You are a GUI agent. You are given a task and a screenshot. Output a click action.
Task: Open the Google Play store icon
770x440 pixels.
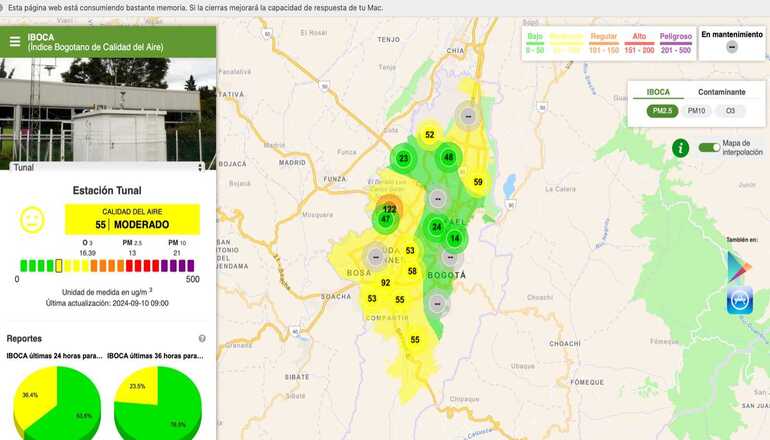tap(739, 266)
